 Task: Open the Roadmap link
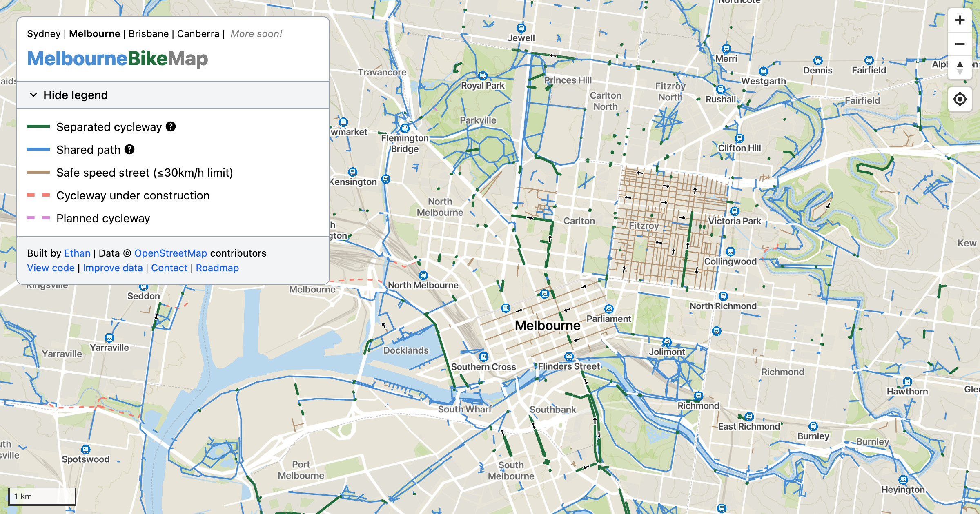point(217,268)
